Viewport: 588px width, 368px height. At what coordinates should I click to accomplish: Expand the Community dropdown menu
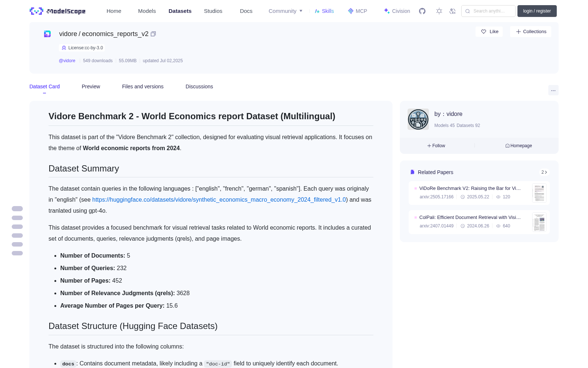(286, 11)
